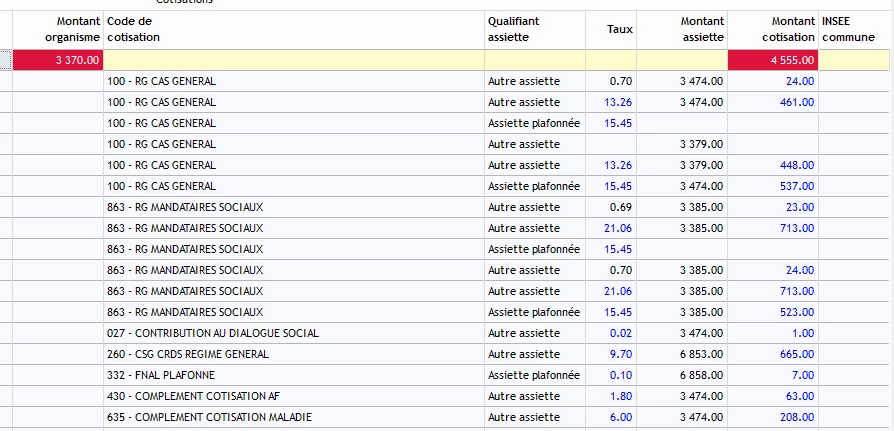Image resolution: width=894 pixels, height=431 pixels.
Task: Click the Montant cotisation column header
Action: coord(774,29)
